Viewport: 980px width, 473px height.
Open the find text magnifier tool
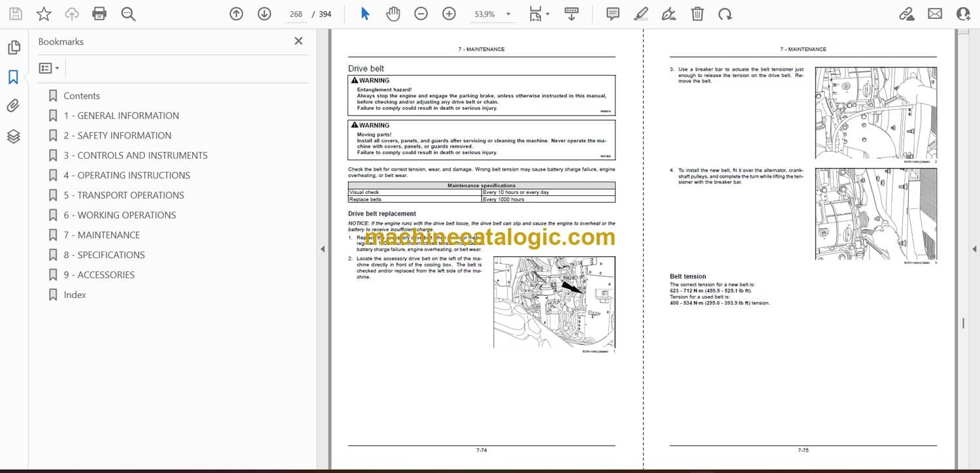[x=128, y=14]
